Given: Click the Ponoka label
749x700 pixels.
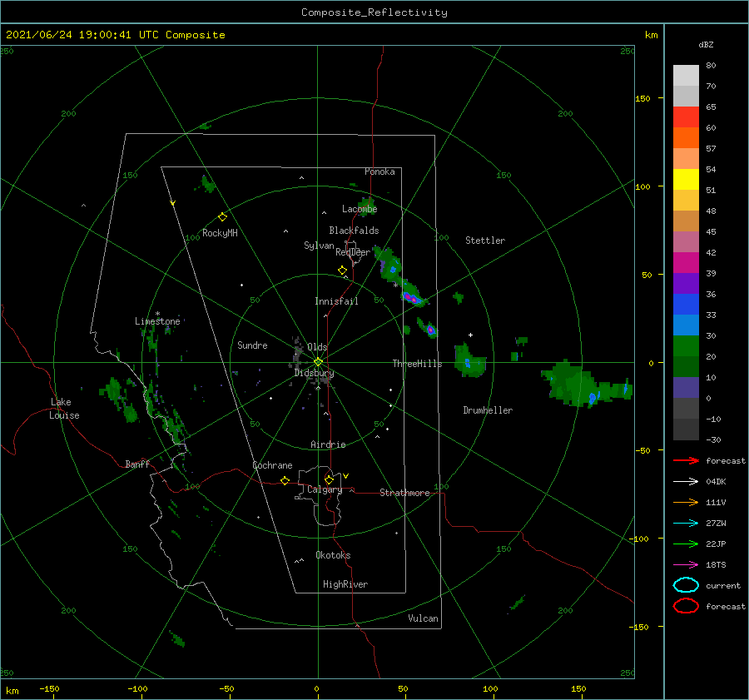Looking at the screenshot, I should pyautogui.click(x=379, y=171).
